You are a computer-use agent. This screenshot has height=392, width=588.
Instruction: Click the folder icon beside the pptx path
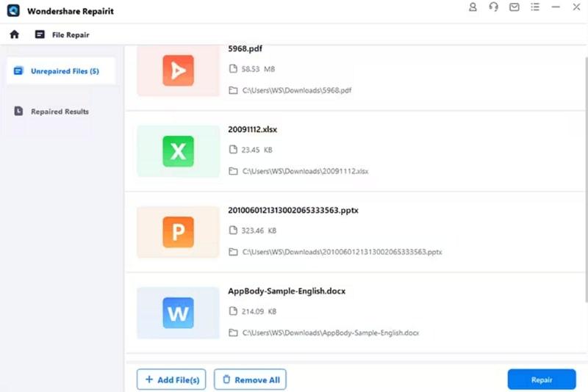233,252
